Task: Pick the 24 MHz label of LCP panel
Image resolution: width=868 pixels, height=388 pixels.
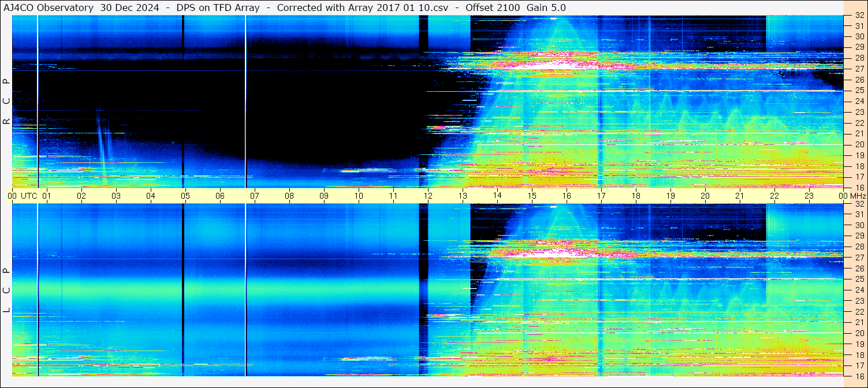Action: point(859,290)
